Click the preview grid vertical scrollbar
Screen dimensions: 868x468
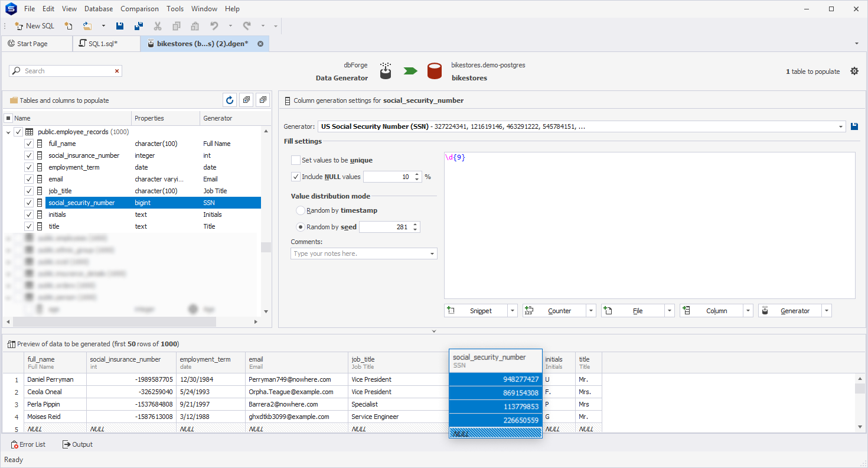[860, 388]
